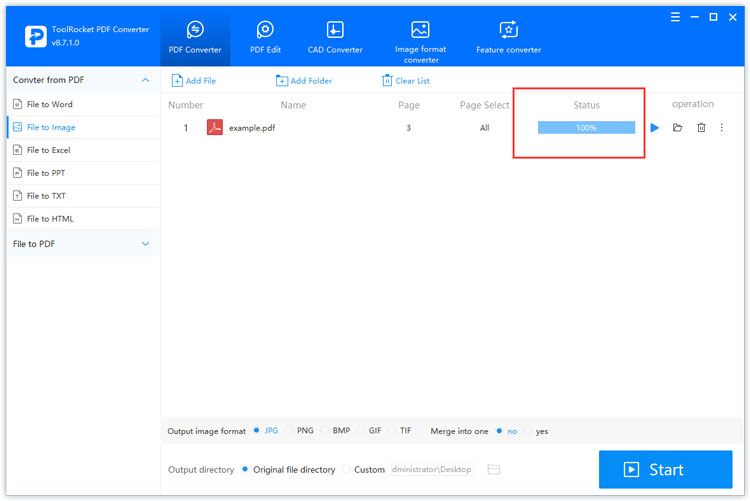This screenshot has height=501, width=750.
Task: Maximize the application window
Action: pyautogui.click(x=713, y=17)
